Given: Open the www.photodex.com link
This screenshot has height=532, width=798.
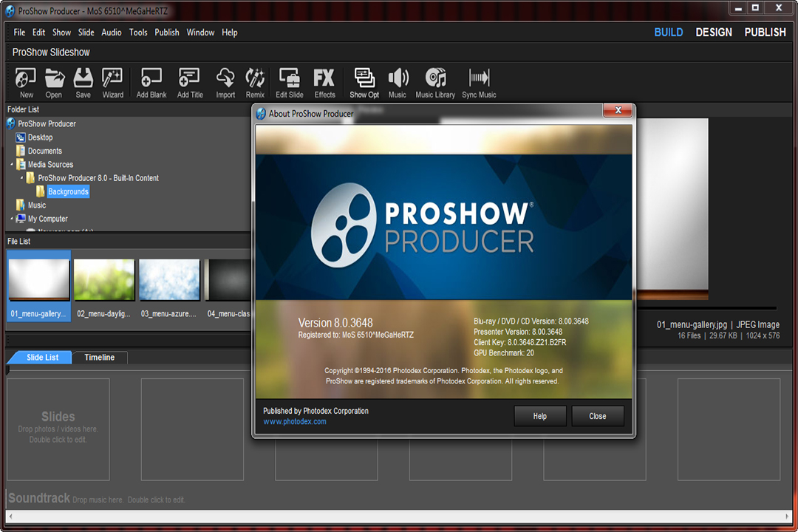Looking at the screenshot, I should [x=295, y=421].
